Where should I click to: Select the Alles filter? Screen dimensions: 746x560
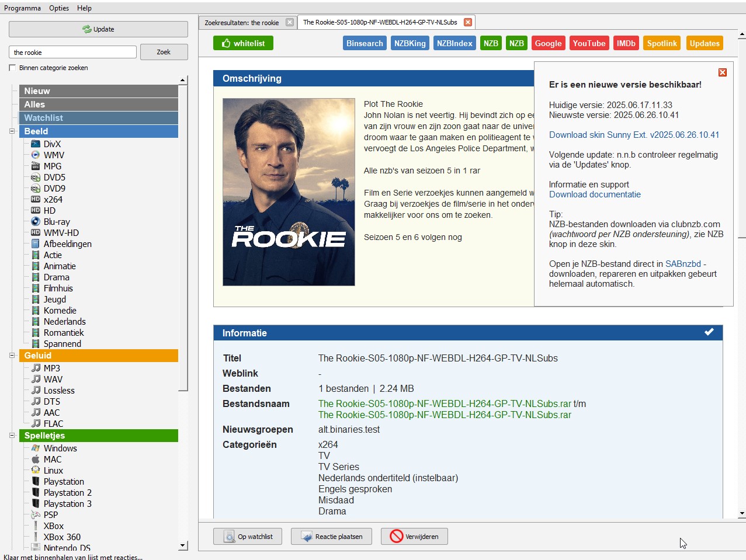[x=99, y=105]
